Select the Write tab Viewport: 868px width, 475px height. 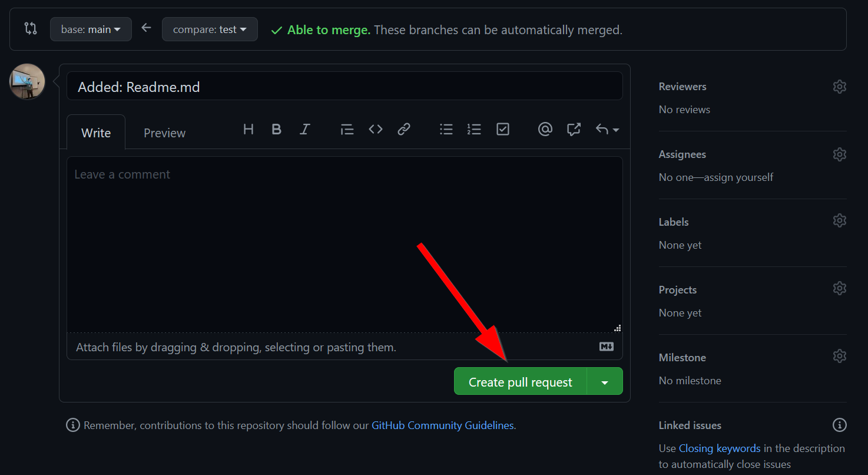click(96, 133)
